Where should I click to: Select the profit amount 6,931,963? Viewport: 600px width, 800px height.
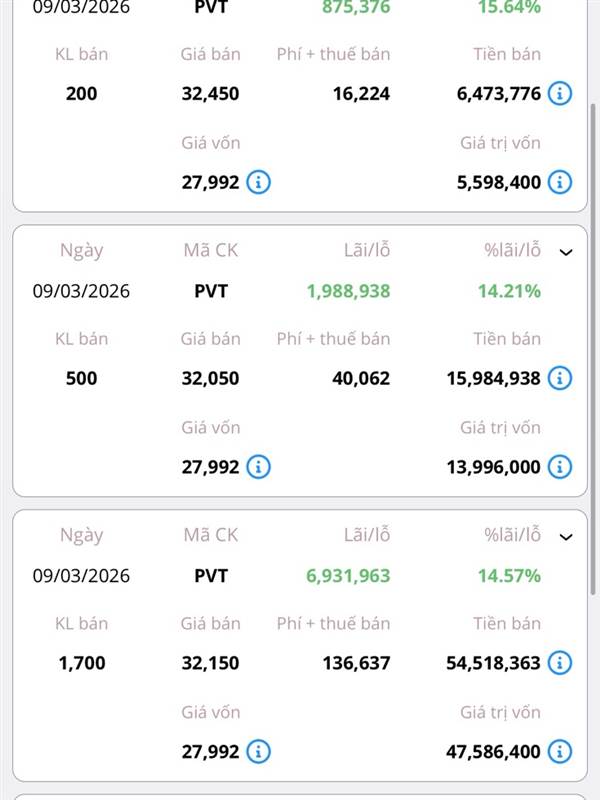[x=348, y=576]
